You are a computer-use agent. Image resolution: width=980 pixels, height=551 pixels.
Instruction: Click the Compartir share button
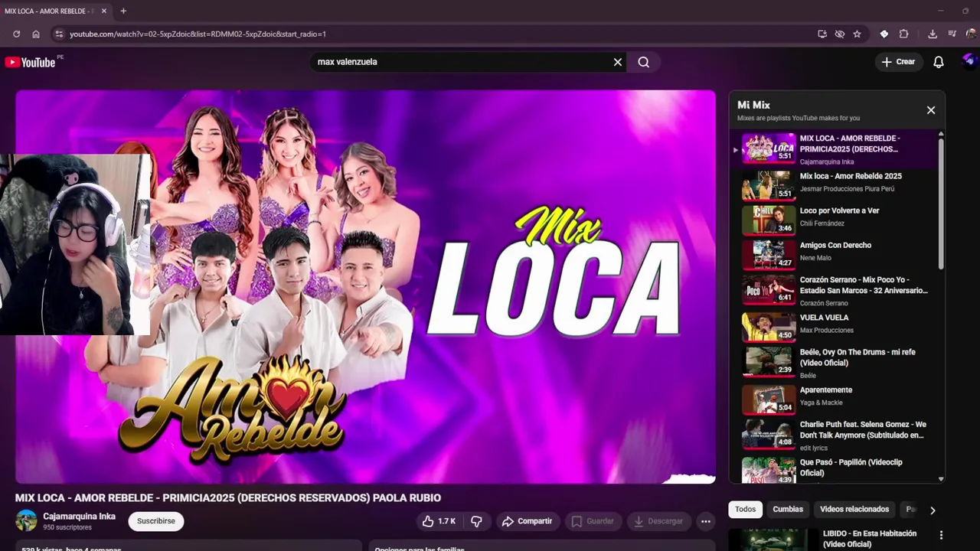tap(527, 521)
